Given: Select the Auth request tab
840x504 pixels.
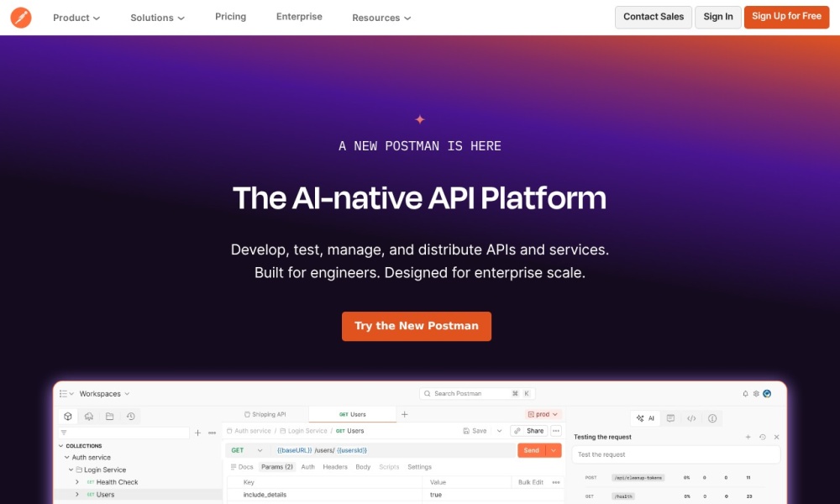Looking at the screenshot, I should [x=308, y=467].
